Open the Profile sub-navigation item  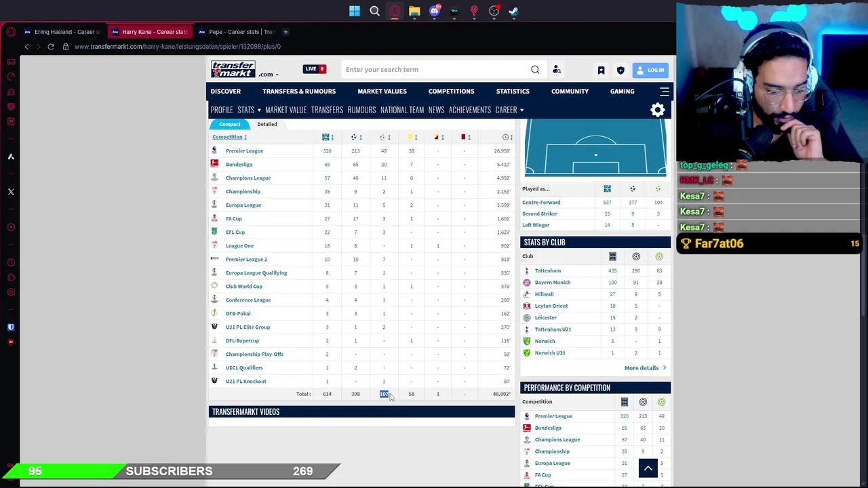click(x=222, y=110)
